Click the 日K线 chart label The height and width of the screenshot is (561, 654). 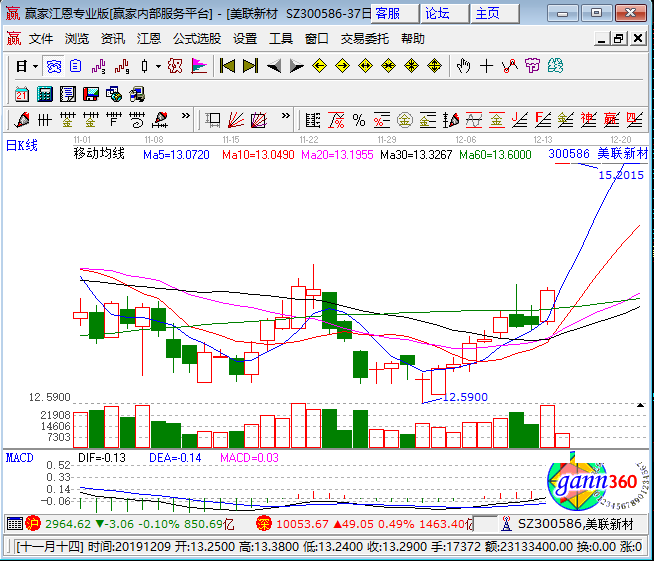point(22,146)
